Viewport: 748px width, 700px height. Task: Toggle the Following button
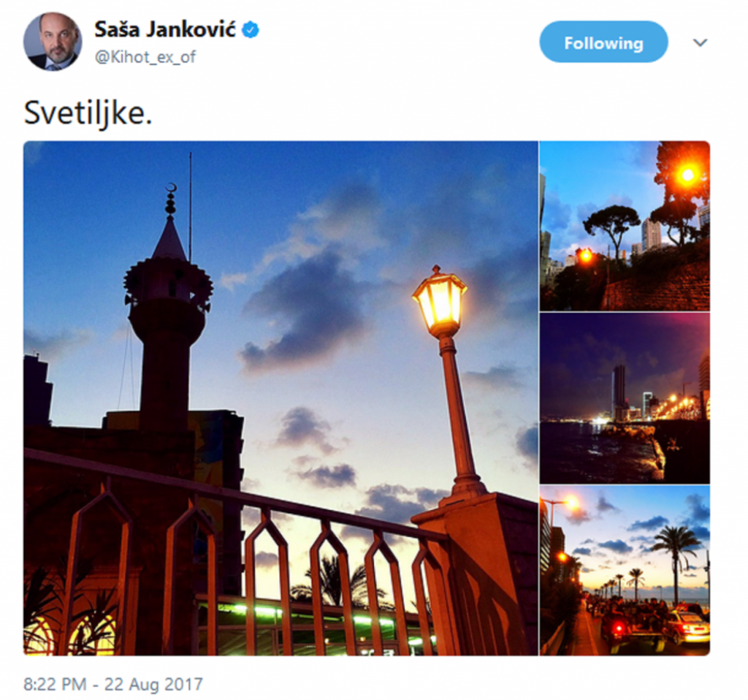(x=603, y=42)
